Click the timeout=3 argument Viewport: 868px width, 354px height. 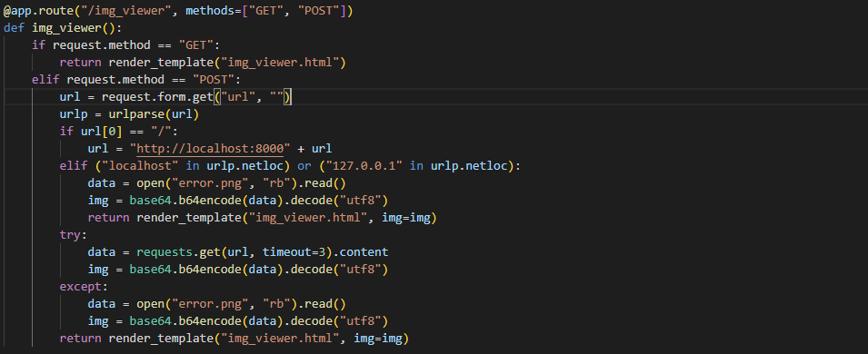point(294,252)
